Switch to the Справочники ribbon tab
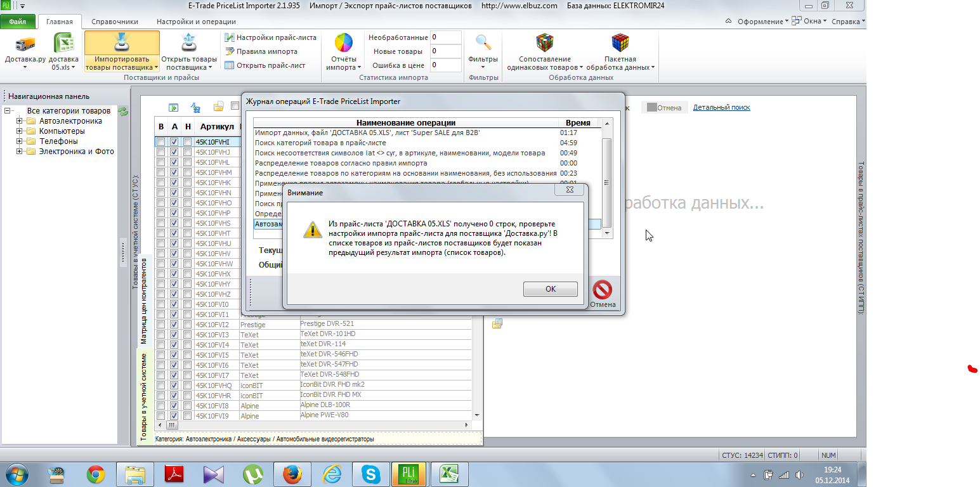This screenshot has height=487, width=980. pos(115,22)
